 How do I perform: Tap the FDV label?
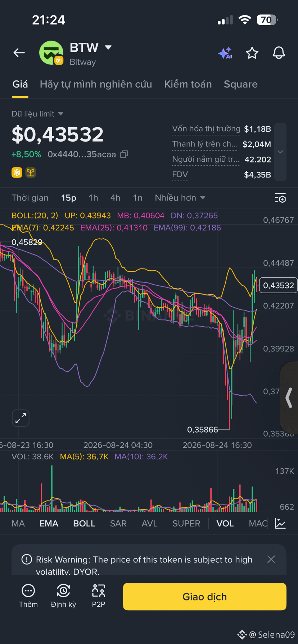(x=180, y=175)
